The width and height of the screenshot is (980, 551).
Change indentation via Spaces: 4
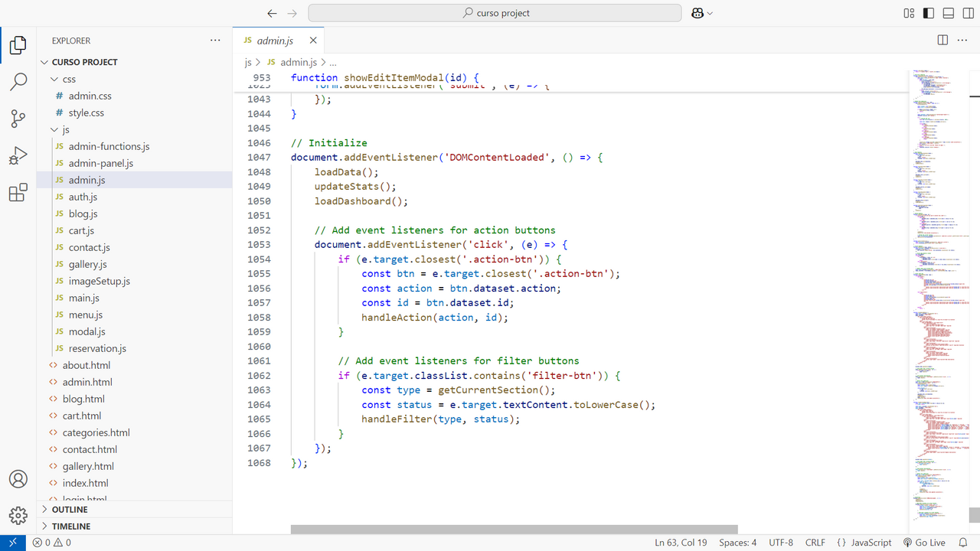click(x=738, y=543)
